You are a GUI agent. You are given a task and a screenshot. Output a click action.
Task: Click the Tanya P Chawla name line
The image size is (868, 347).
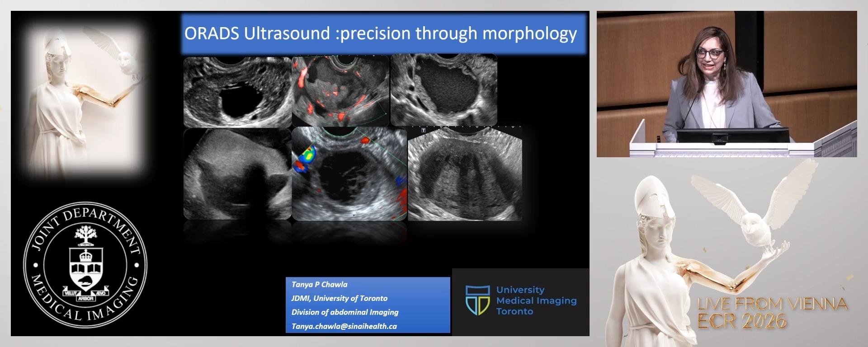tap(320, 284)
